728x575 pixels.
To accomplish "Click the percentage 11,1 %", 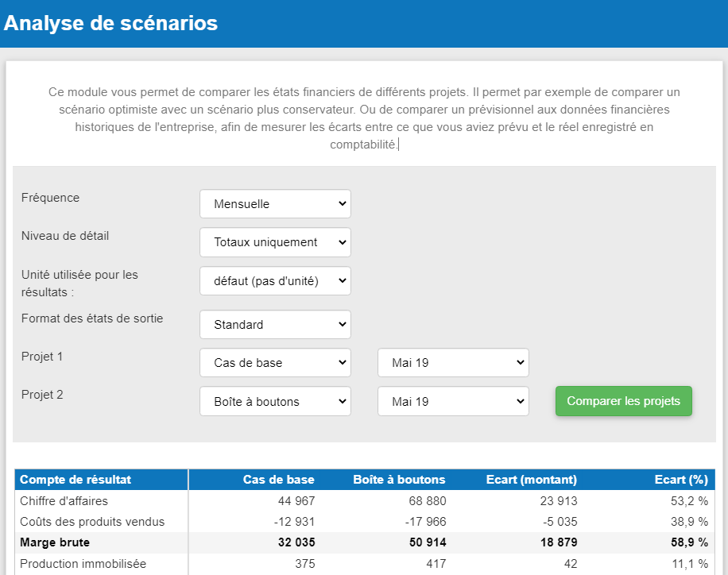I will 690,563.
